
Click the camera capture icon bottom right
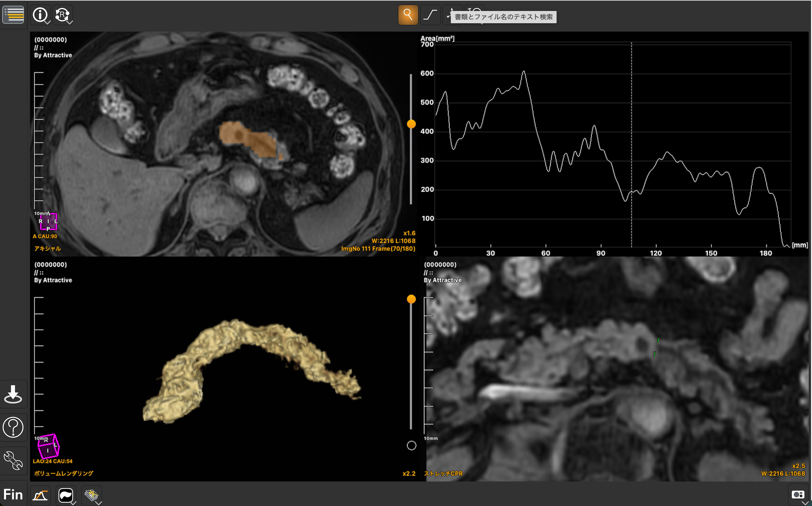click(797, 495)
